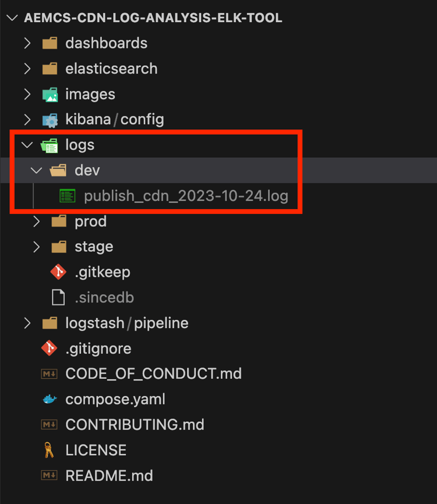Image resolution: width=437 pixels, height=504 pixels.
Task: Click the images folder picture icon
Action: coord(50,94)
